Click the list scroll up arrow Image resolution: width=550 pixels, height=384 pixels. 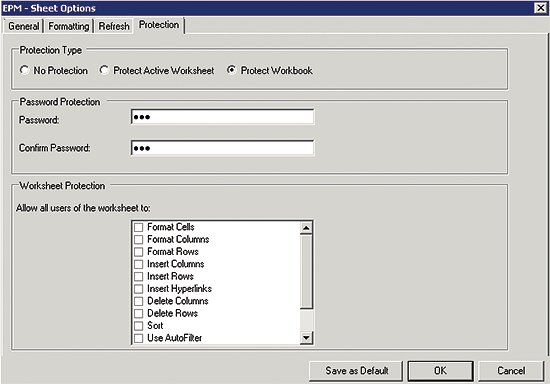[306, 228]
